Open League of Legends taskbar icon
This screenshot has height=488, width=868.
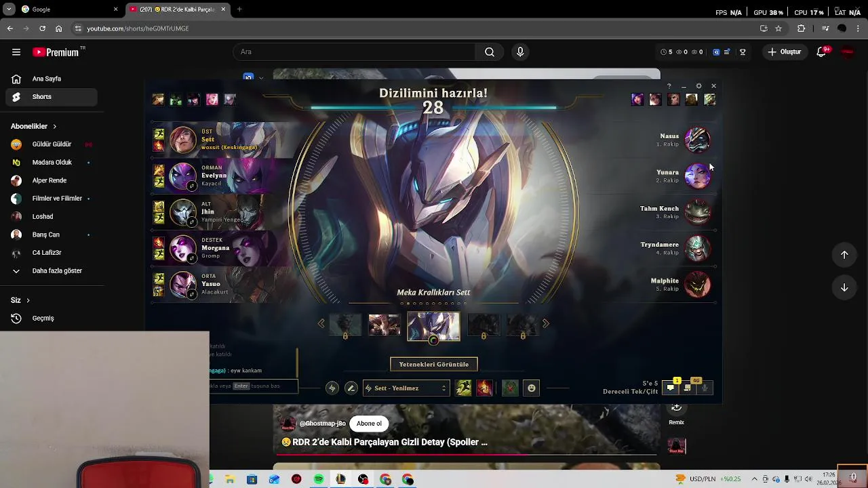click(x=341, y=480)
